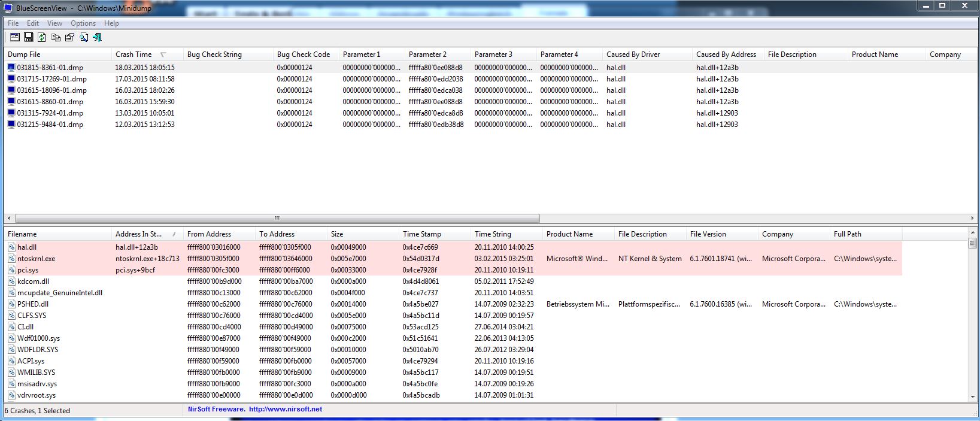Click lower pane scroll-down arrow
980x421 pixels.
tap(972, 397)
